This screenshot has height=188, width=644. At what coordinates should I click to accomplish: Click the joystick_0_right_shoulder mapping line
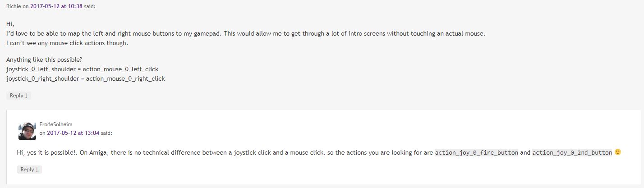click(x=86, y=78)
